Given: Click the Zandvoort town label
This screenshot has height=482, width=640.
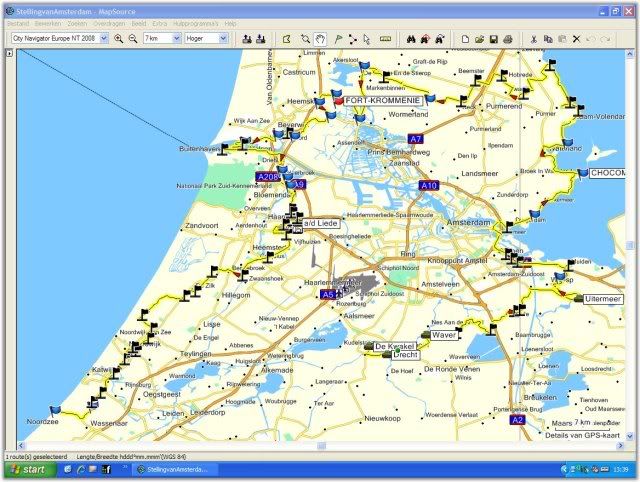Looking at the screenshot, I should pos(202,225).
